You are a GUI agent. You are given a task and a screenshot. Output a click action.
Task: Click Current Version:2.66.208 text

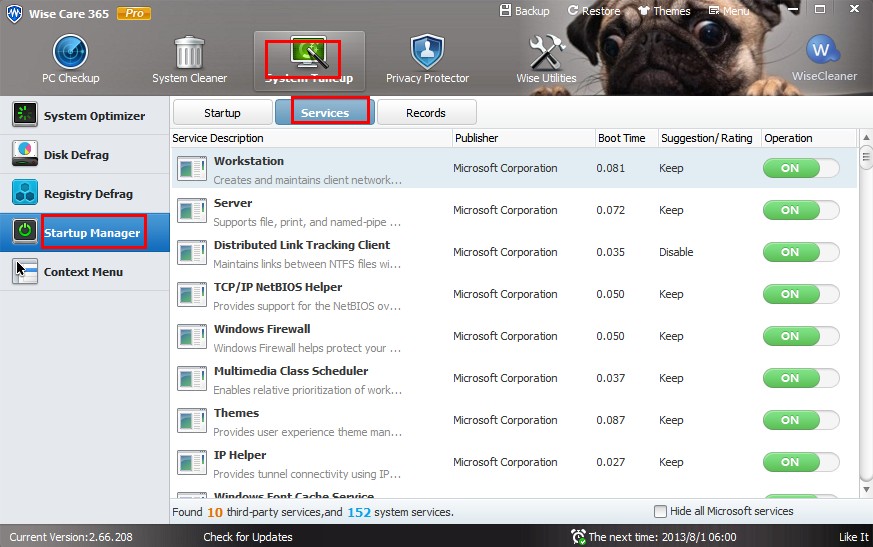click(71, 537)
